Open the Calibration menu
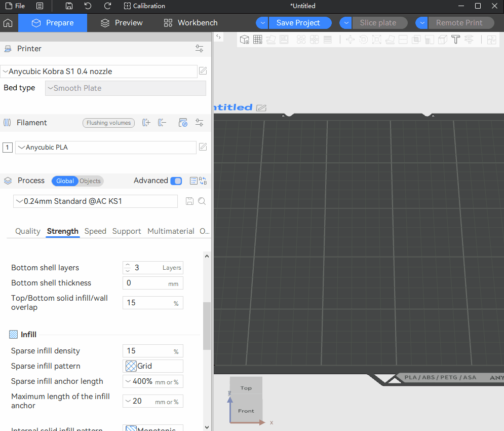The height and width of the screenshot is (431, 504). (145, 6)
